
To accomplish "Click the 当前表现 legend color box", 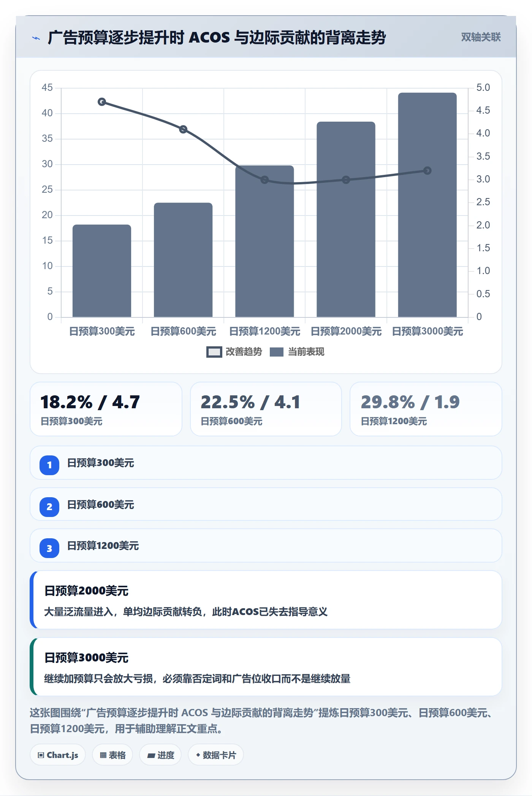I will (277, 352).
